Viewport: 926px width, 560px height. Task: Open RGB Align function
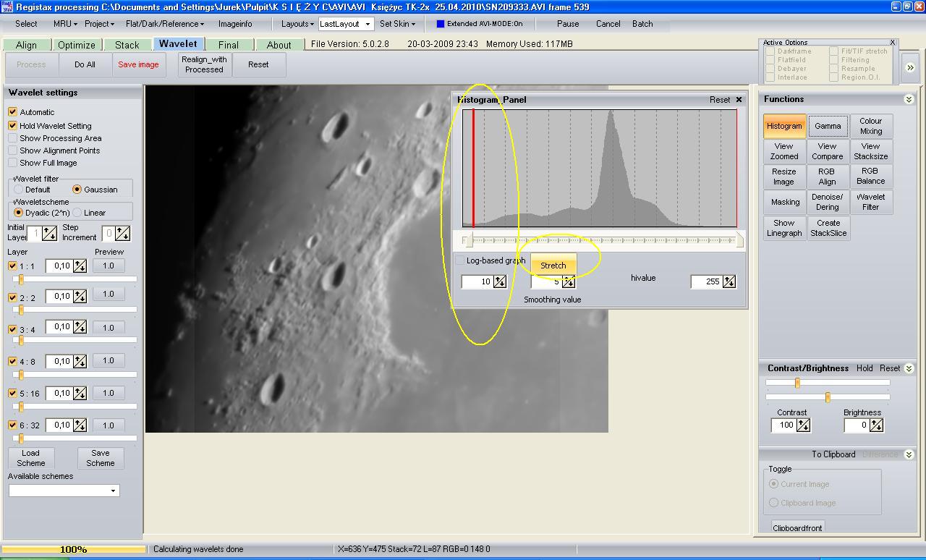coord(828,177)
